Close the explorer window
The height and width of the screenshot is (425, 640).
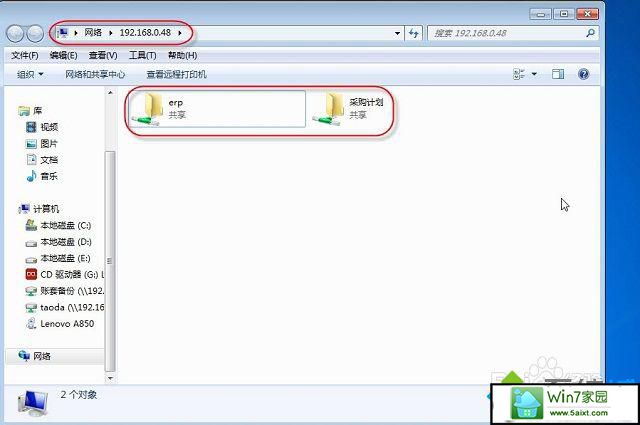click(x=588, y=14)
